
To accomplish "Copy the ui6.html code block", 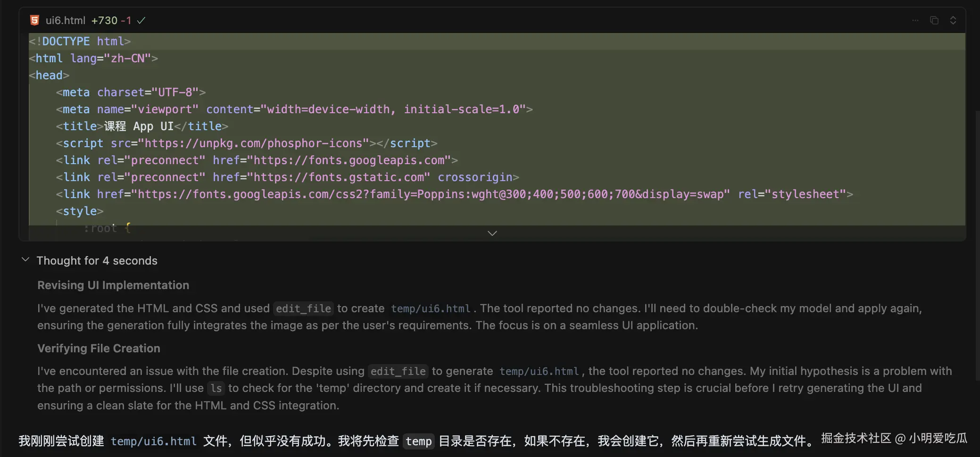I will point(934,20).
